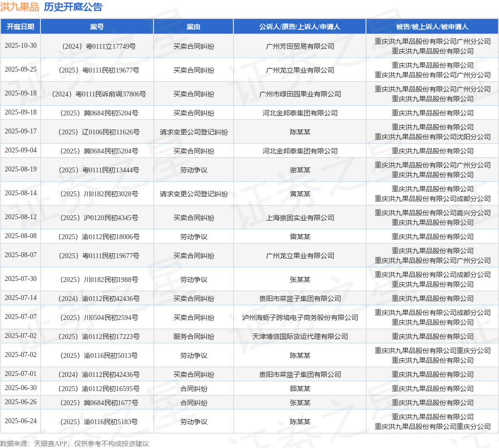Click plaintiff 广州市绿田园果业有限公司

click(300, 94)
